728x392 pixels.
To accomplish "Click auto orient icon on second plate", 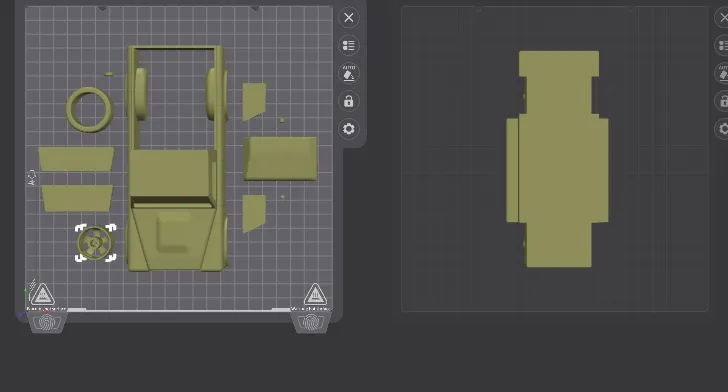I will 722,73.
